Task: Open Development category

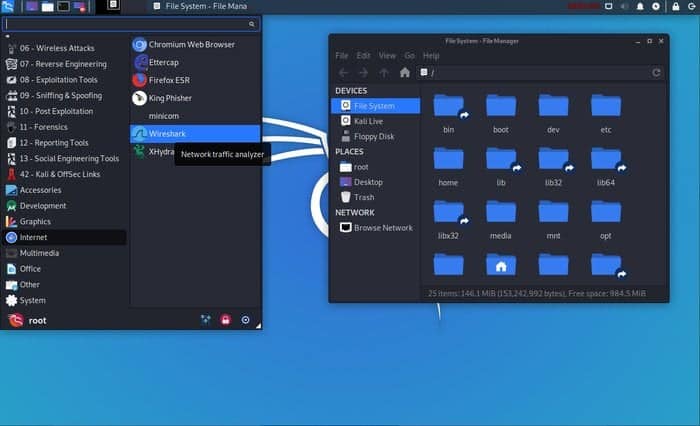Action: point(65,206)
